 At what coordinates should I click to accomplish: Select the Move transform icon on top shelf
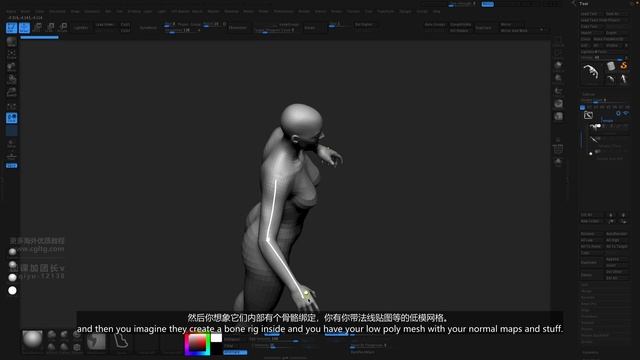(37, 28)
